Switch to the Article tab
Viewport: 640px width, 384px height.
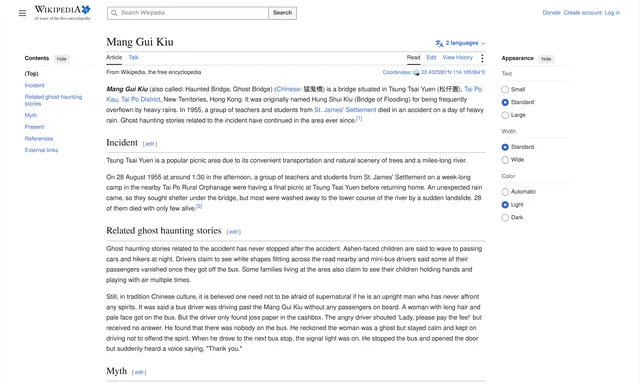[x=114, y=58]
